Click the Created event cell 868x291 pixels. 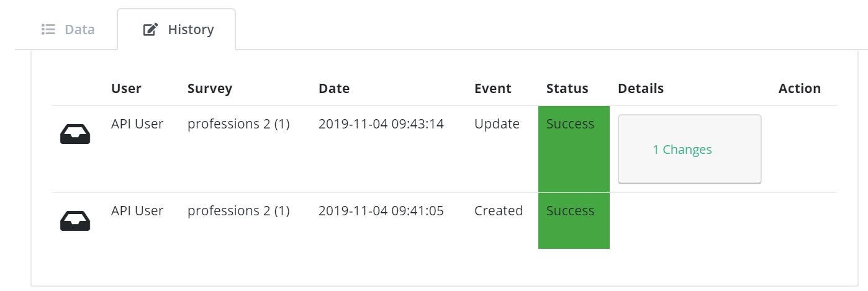coord(499,211)
